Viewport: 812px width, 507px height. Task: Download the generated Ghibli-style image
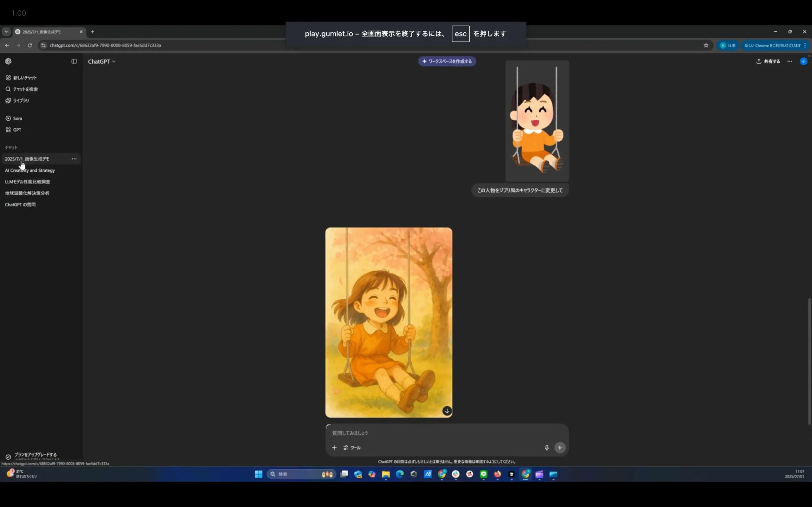click(x=447, y=411)
